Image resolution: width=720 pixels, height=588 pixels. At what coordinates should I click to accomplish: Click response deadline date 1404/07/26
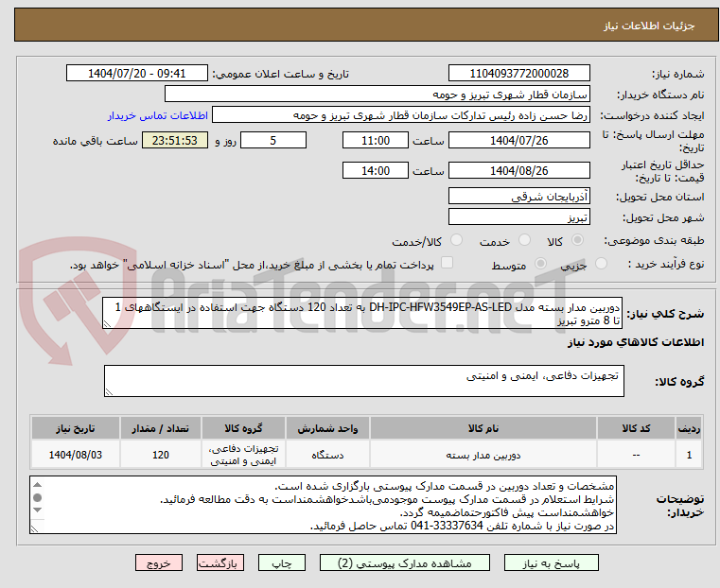(x=518, y=140)
